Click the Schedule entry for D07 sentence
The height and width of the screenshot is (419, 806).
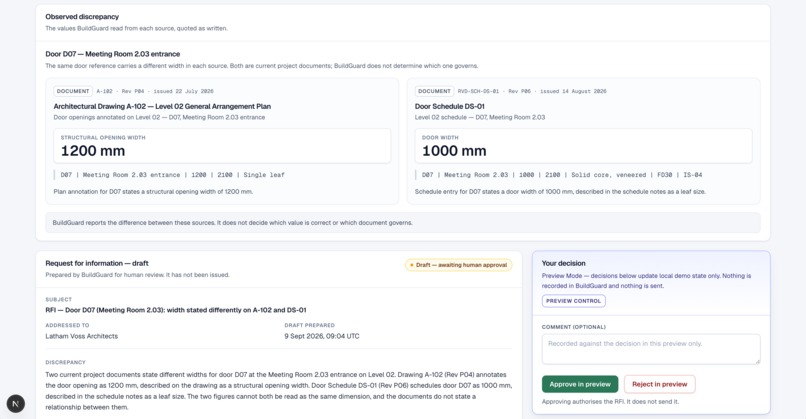(x=560, y=192)
